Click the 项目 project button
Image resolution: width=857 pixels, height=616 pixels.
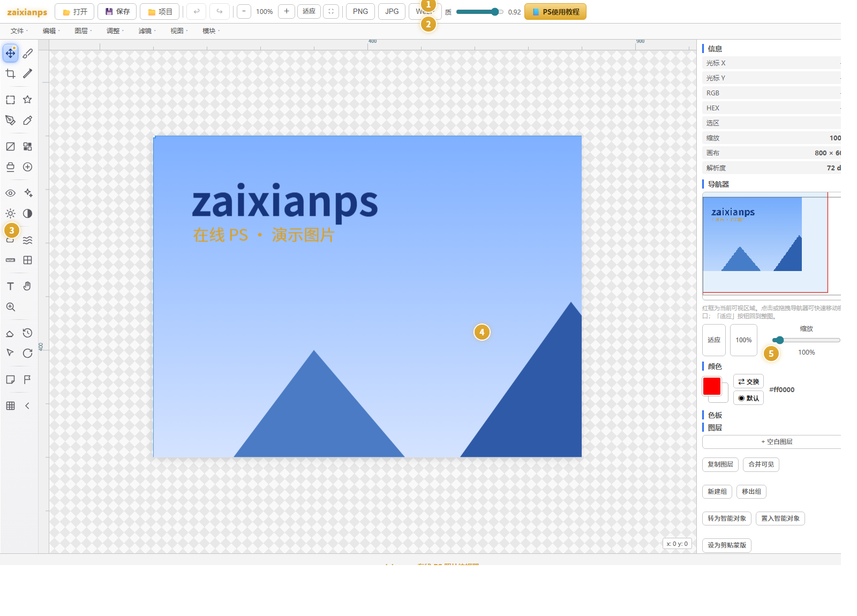(x=160, y=11)
